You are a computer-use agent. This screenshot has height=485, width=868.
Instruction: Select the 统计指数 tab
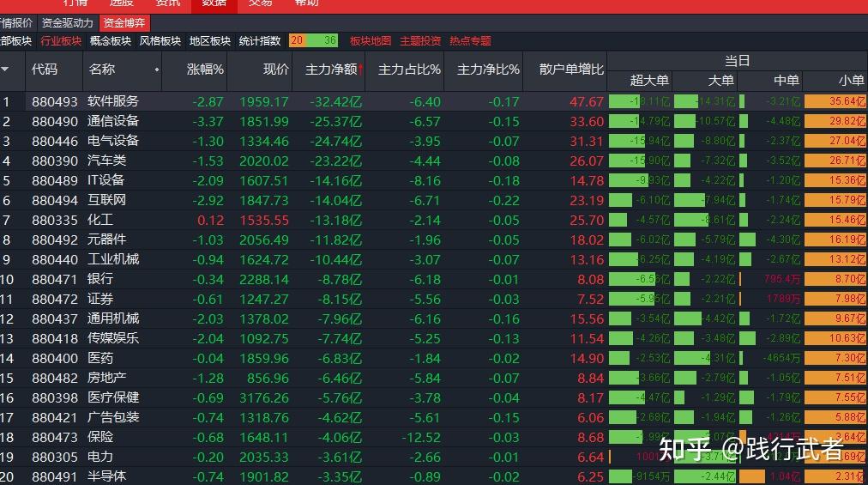[260, 40]
